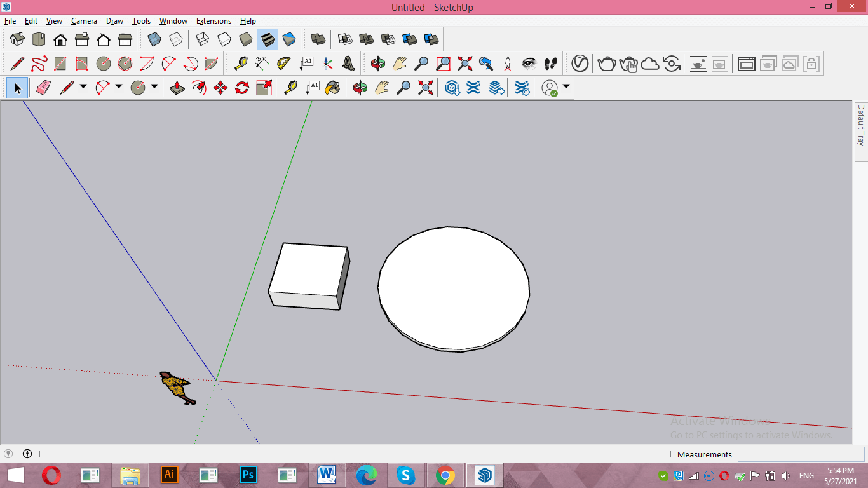Open the Camera menu
The height and width of the screenshot is (488, 868).
point(84,21)
